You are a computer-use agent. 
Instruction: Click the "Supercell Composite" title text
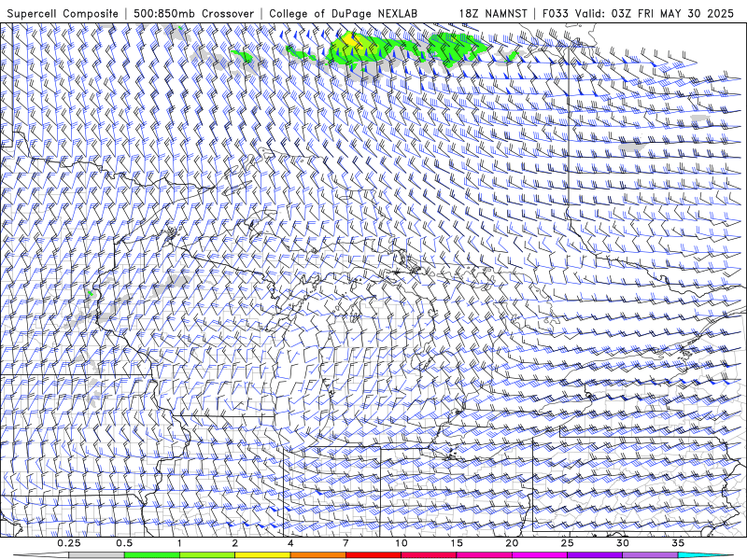click(63, 14)
